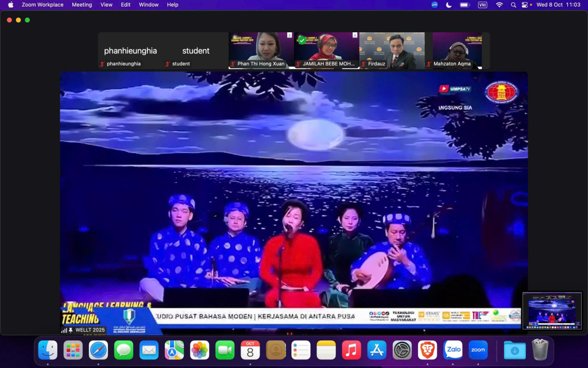
Task: Click the main WELLT 2025 shared video
Action: click(294, 203)
